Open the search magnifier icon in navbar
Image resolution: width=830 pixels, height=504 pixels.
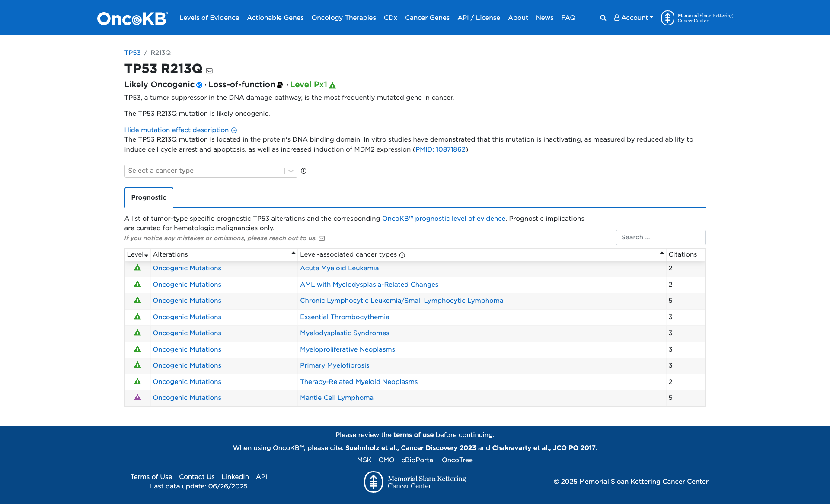tap(603, 18)
